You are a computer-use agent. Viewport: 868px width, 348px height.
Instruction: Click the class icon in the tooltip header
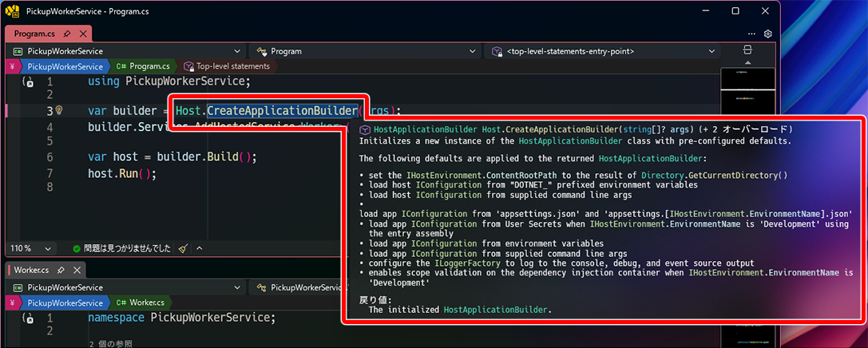coord(365,129)
